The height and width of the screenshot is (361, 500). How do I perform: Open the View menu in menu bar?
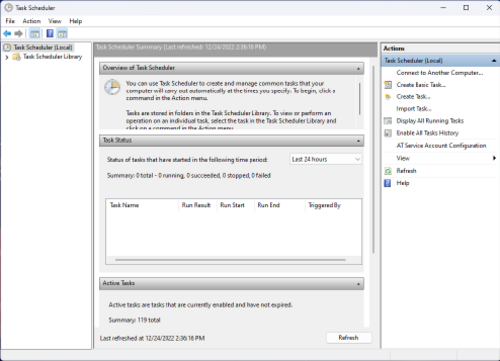[55, 21]
